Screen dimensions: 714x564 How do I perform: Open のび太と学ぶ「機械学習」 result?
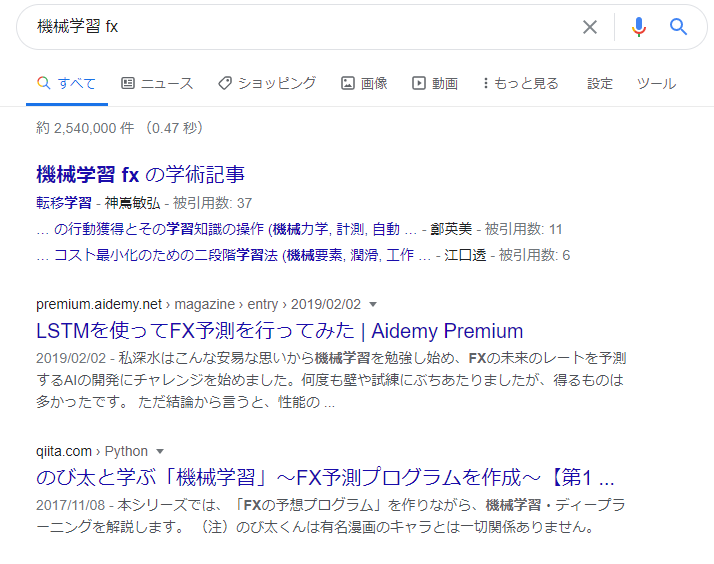pos(325,478)
